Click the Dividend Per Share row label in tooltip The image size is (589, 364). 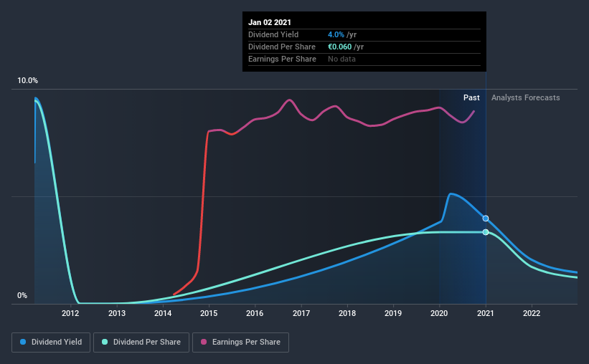(282, 47)
